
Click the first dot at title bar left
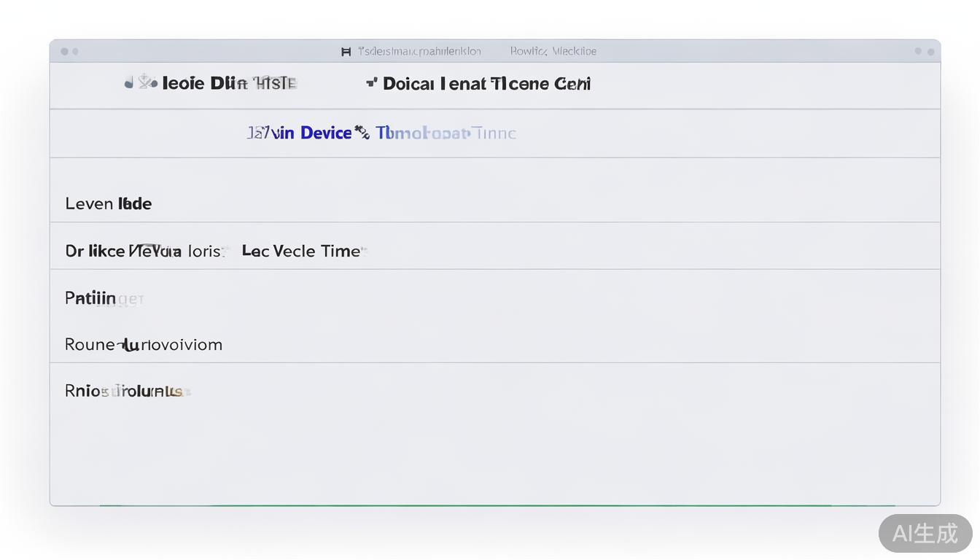pos(64,52)
